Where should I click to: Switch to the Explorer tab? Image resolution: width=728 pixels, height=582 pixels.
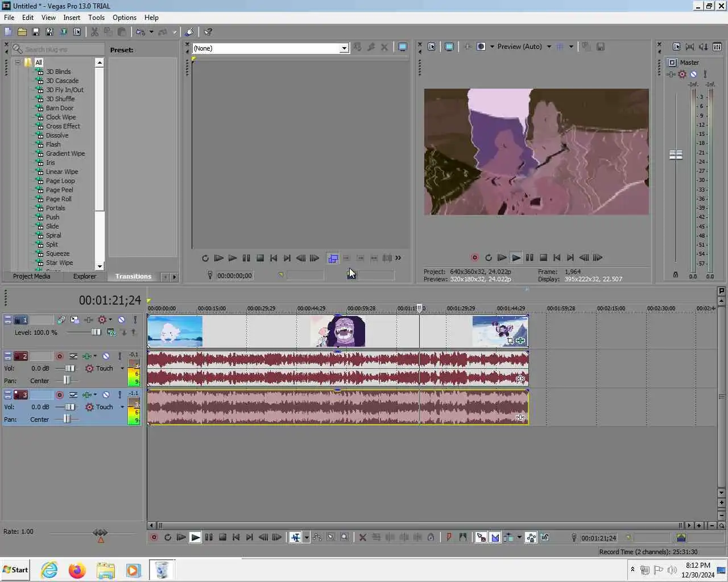[85, 276]
